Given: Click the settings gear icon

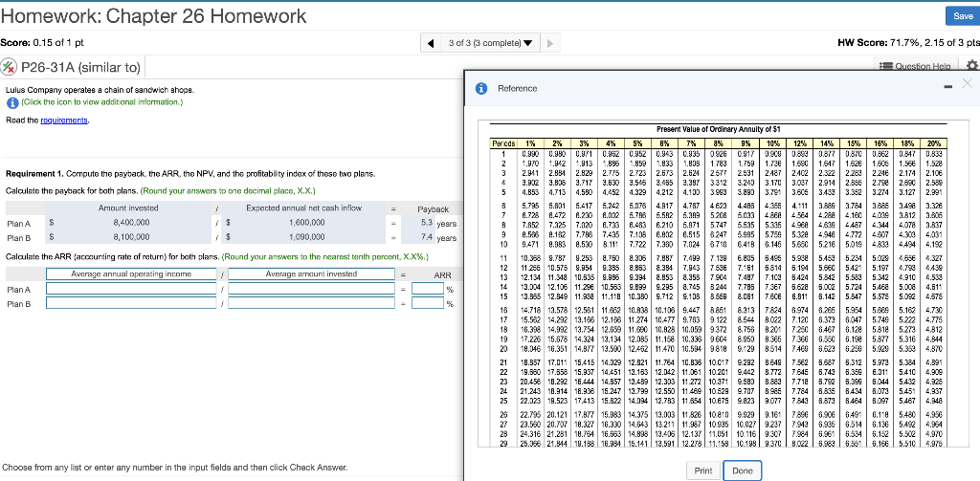Looking at the screenshot, I should point(972,66).
